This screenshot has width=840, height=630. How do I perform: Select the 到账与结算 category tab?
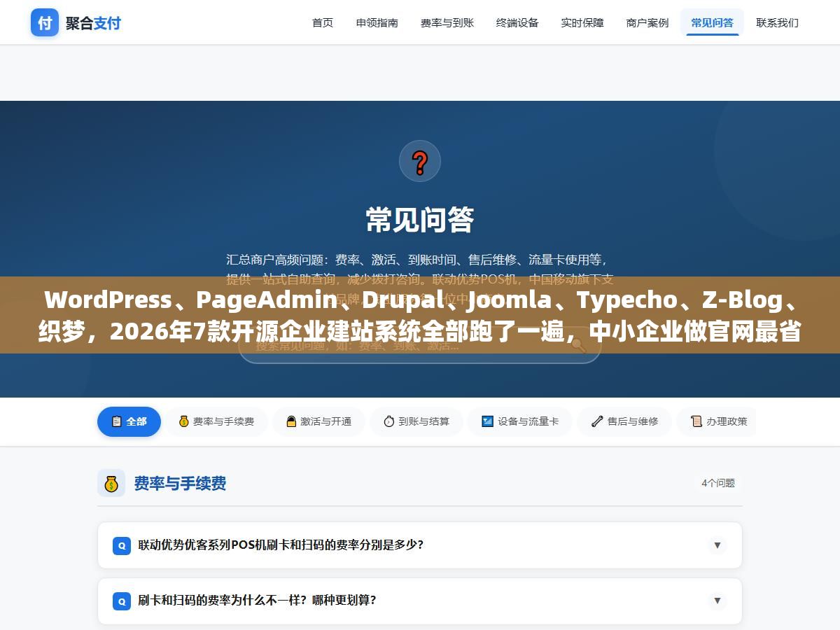pos(416,421)
